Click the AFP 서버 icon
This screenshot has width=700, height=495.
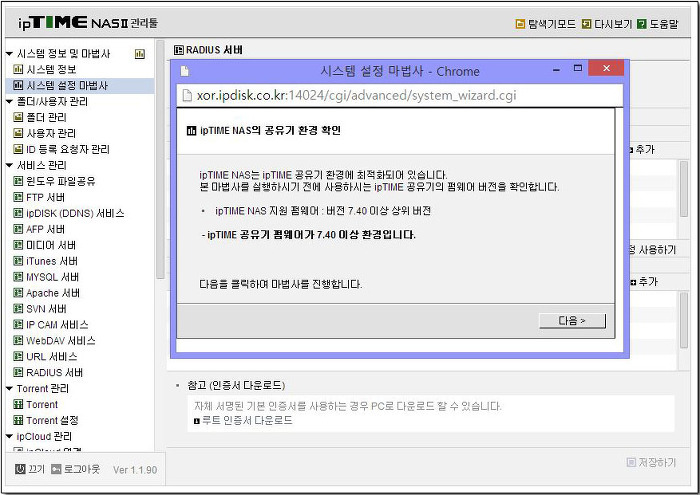click(18, 229)
